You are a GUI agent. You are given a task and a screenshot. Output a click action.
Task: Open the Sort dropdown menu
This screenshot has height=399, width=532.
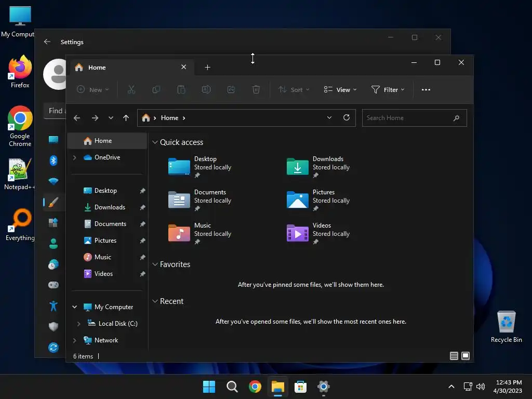(x=294, y=89)
